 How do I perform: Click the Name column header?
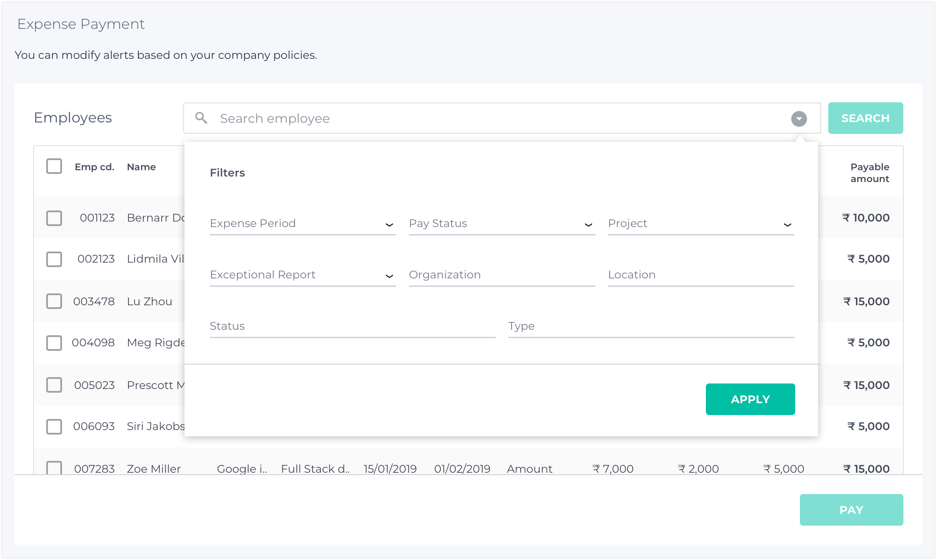(x=141, y=167)
